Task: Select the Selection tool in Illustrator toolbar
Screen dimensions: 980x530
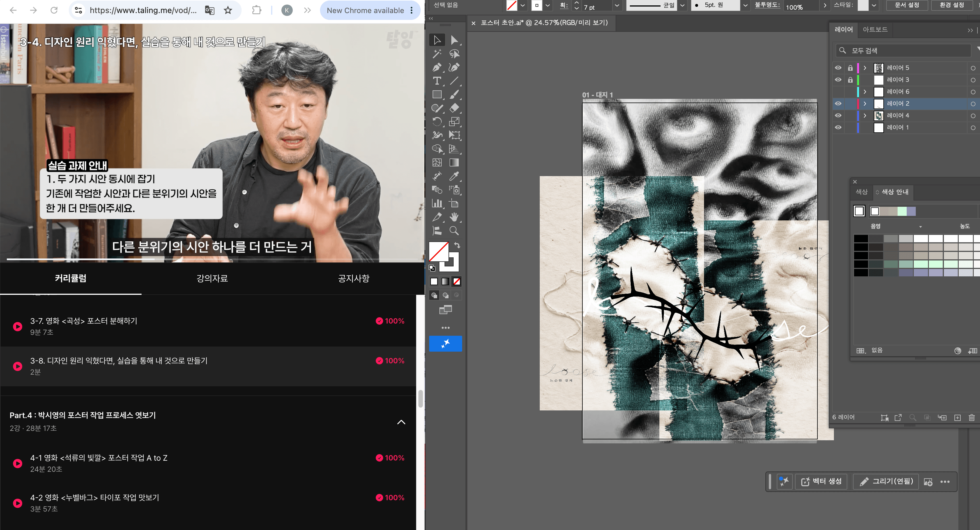Action: point(437,40)
